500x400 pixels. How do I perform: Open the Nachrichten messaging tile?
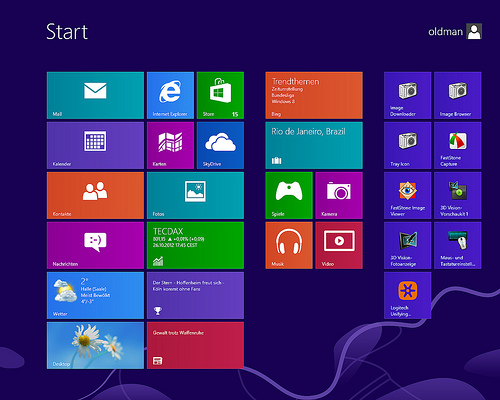coord(95,245)
